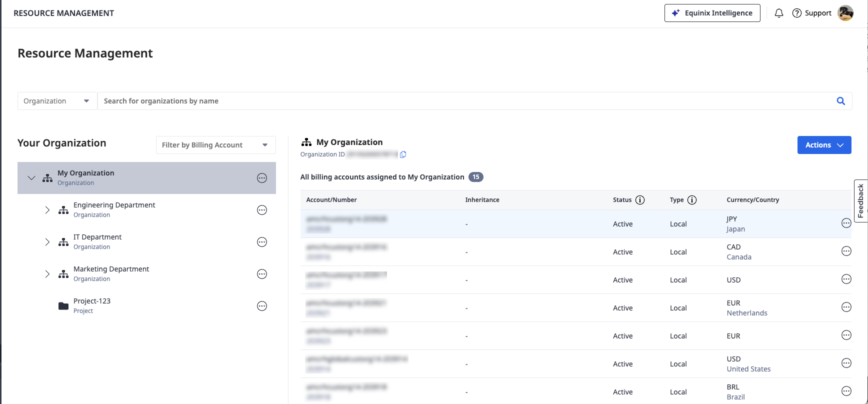Open the Actions dropdown button
The image size is (868, 404).
(823, 145)
